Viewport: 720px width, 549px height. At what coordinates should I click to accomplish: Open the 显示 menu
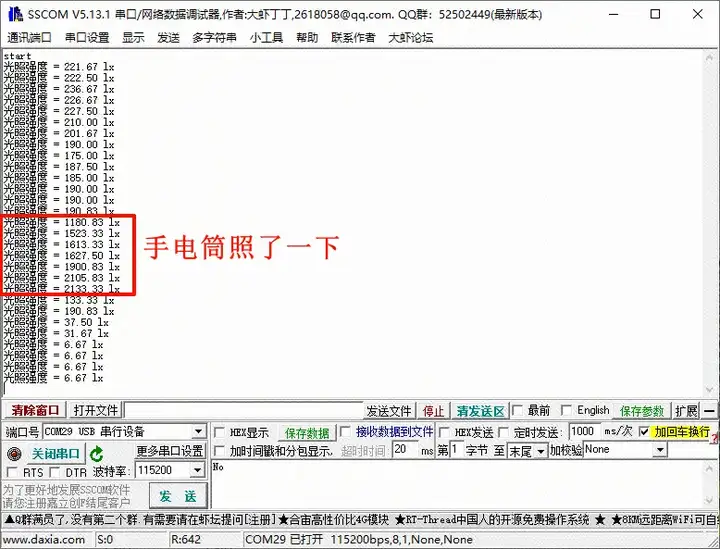133,38
